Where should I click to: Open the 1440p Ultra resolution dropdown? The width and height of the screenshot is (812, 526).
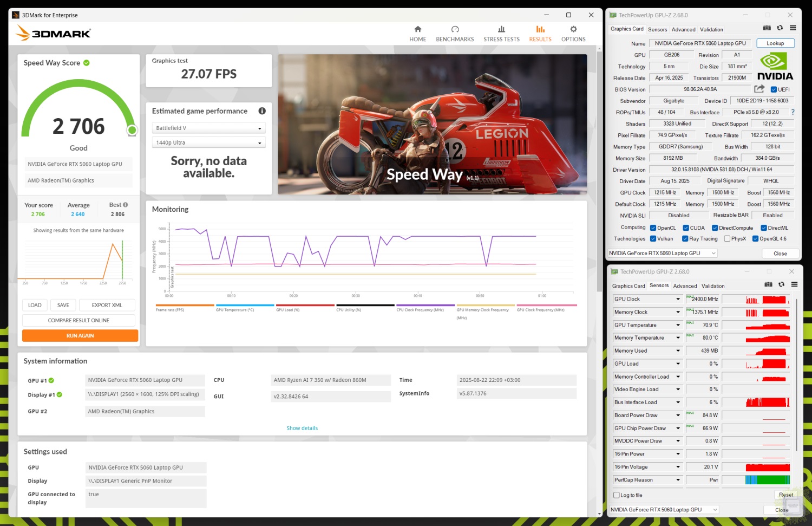click(208, 143)
